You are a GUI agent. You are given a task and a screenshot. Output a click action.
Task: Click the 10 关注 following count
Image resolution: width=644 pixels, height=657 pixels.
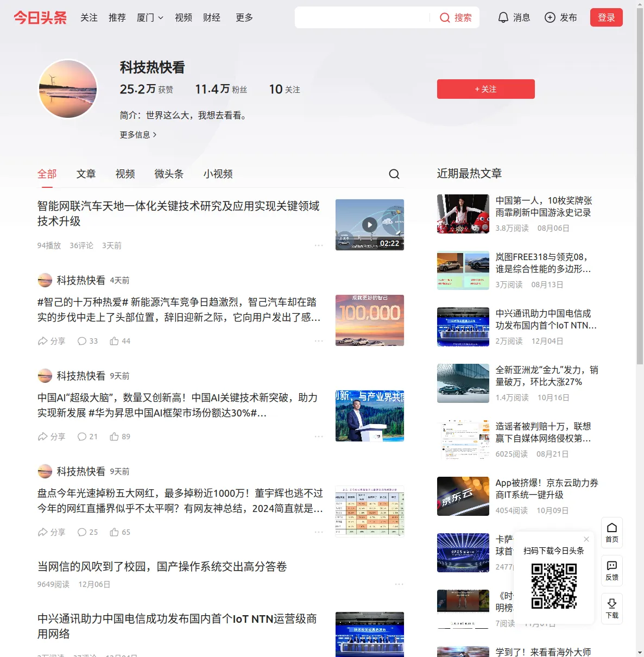tap(285, 89)
